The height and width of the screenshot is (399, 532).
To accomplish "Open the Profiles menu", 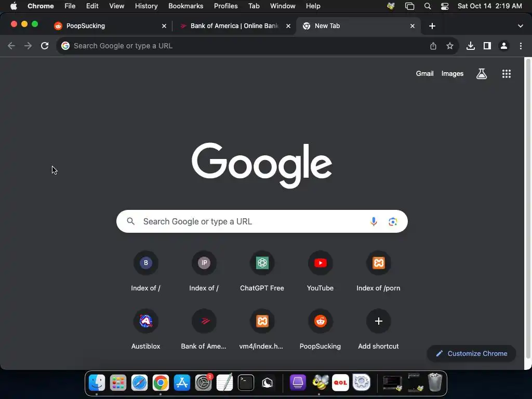I will tap(225, 6).
